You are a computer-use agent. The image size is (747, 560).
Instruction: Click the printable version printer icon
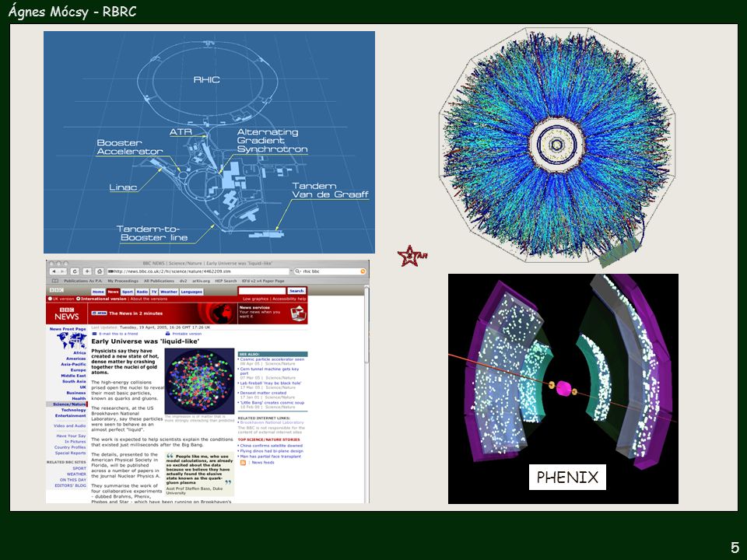[x=168, y=334]
